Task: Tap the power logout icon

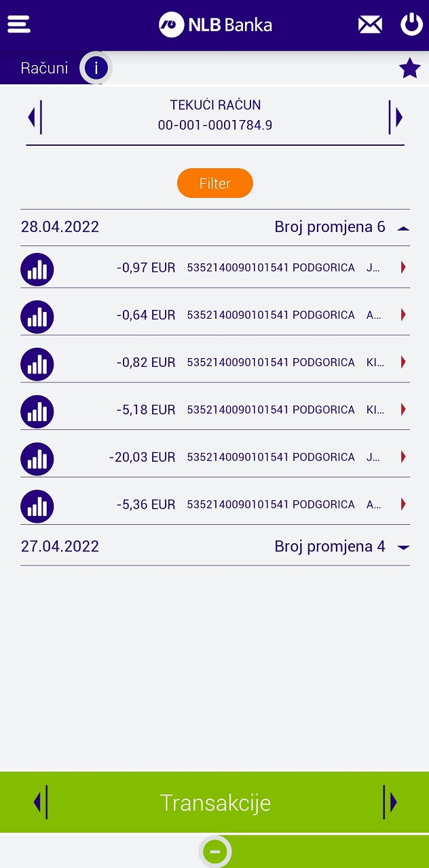Action: click(x=411, y=25)
